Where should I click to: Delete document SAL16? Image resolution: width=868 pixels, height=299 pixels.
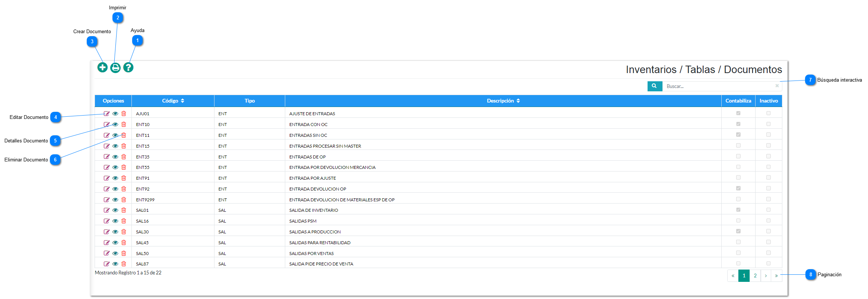[x=124, y=221]
